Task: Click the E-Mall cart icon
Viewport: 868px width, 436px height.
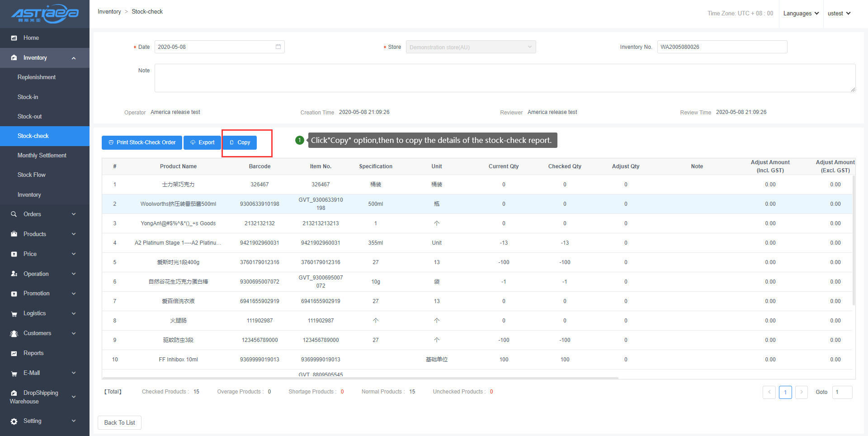Action: tap(14, 373)
